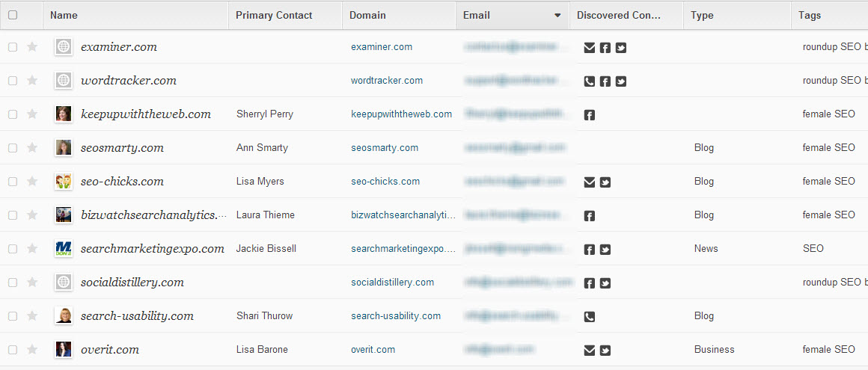Sort by the Primary Contact column header
This screenshot has height=370, width=868.
(285, 15)
